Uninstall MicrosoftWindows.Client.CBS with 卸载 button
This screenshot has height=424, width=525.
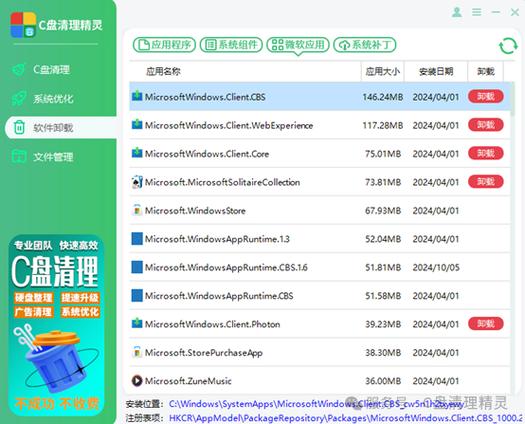(486, 96)
